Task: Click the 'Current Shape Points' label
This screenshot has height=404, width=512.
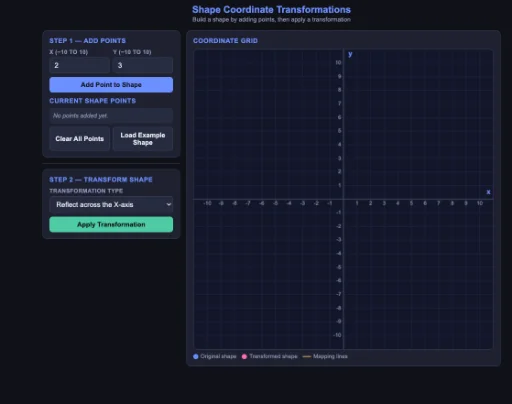Action: pos(93,101)
